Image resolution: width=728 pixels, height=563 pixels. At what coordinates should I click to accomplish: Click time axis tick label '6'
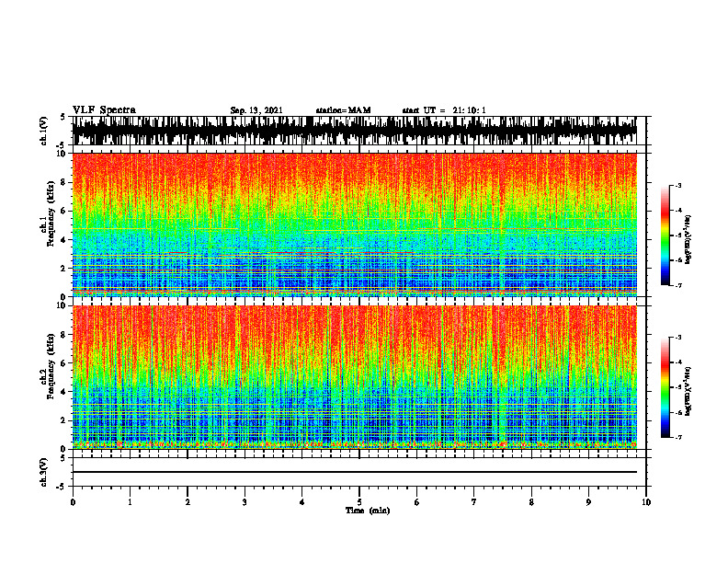click(x=417, y=502)
